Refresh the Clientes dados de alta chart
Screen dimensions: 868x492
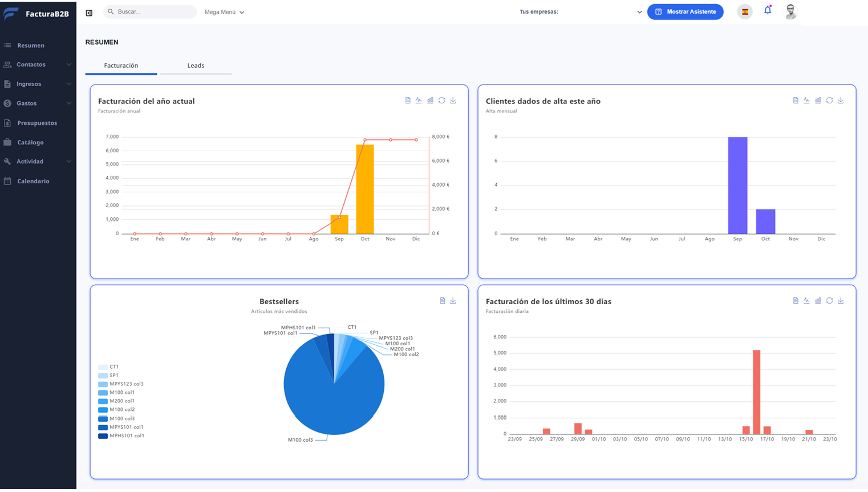pos(829,100)
